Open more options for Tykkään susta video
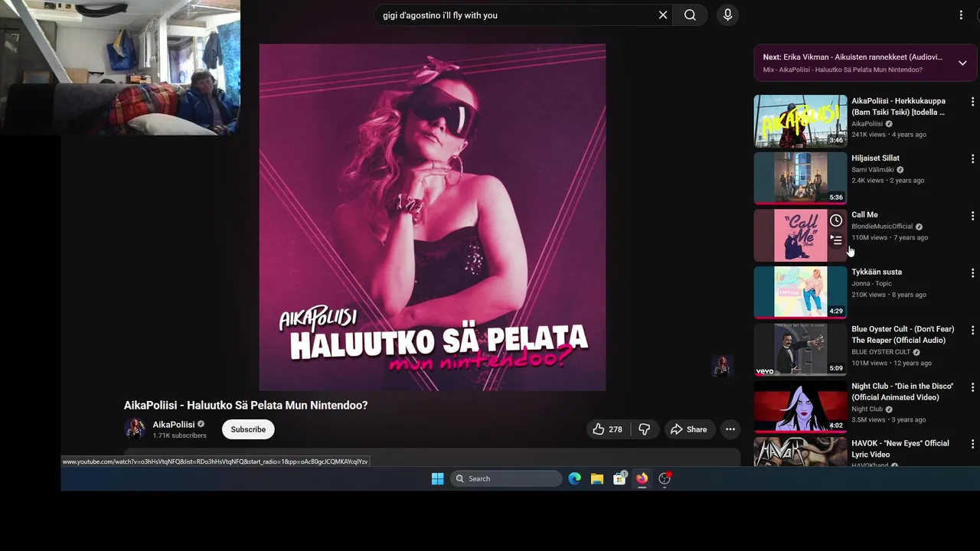The height and width of the screenshot is (551, 980). (x=973, y=273)
